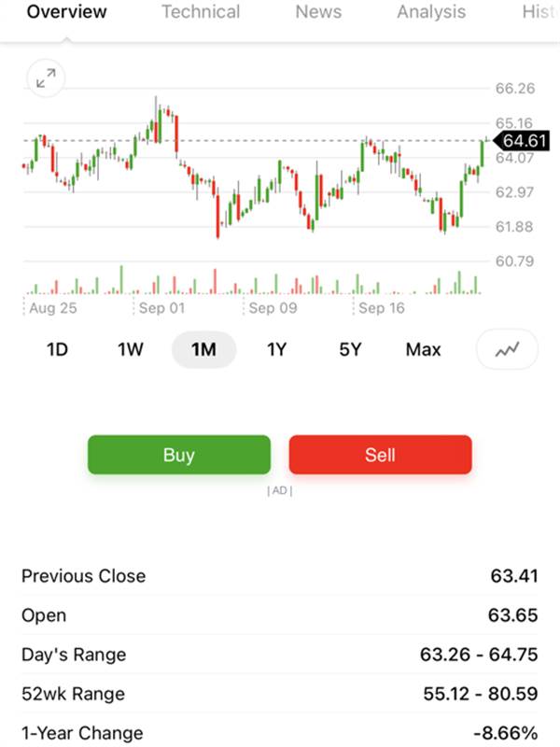Tap the green Buy button

click(179, 455)
